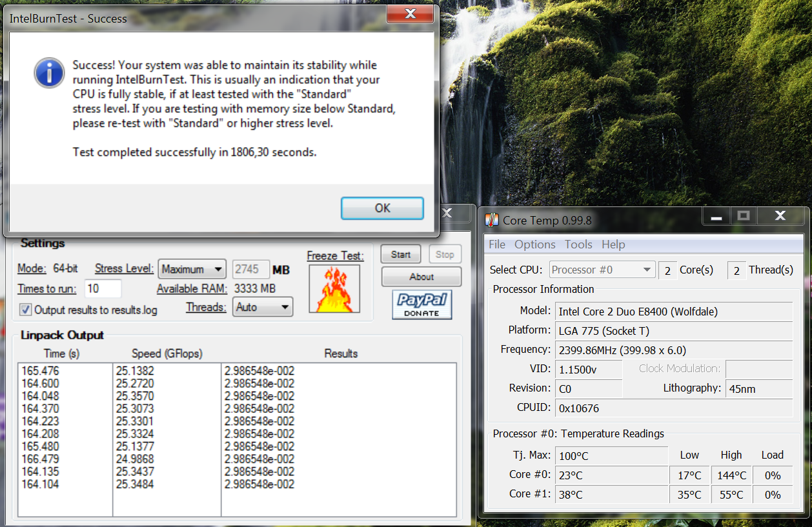Click the Times to run input field
The image size is (812, 527).
click(102, 288)
